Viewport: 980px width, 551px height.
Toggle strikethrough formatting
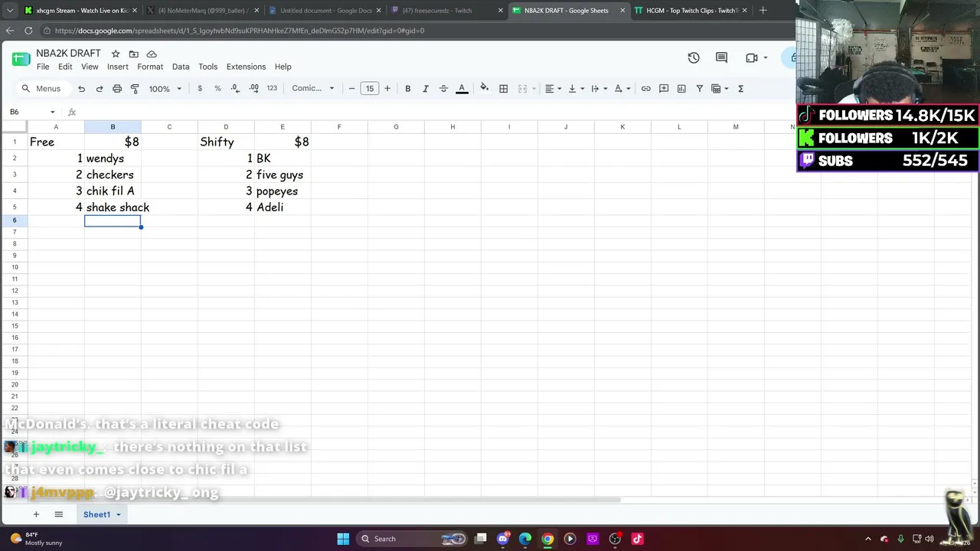tap(443, 89)
